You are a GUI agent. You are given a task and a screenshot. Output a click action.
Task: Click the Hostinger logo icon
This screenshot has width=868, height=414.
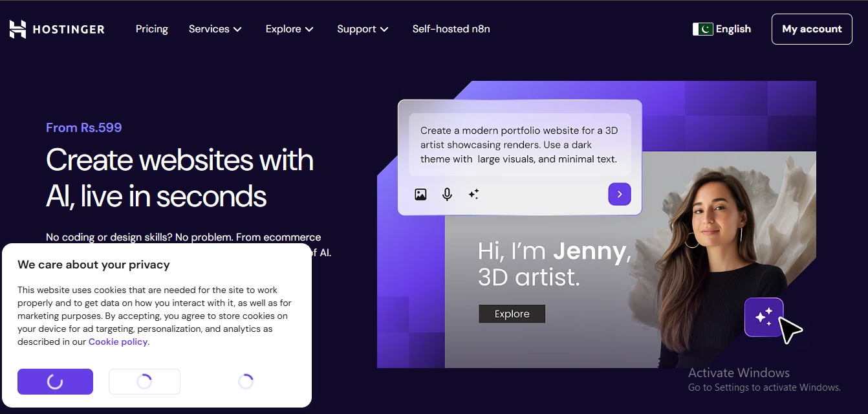tap(18, 29)
